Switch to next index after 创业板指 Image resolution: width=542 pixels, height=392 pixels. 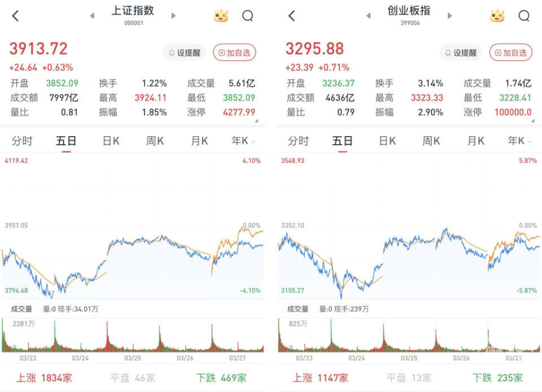tap(450, 16)
